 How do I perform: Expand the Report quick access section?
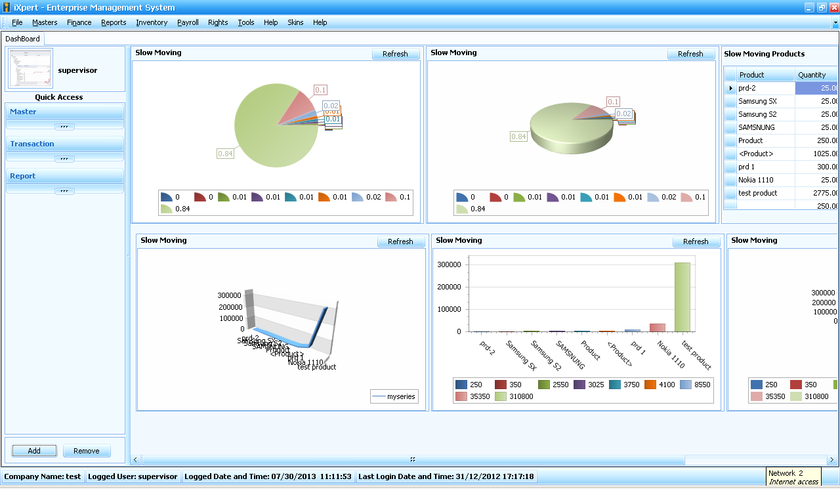[x=64, y=191]
